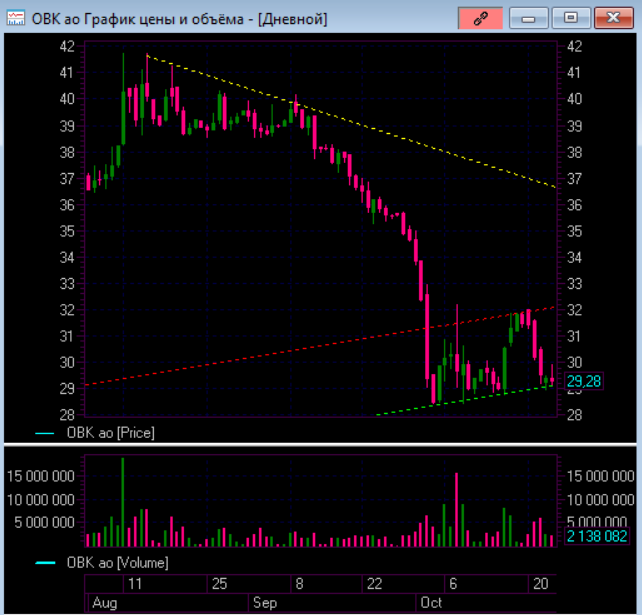Maximize the ОВК ао chart window
This screenshot has width=642, height=615.
[571, 18]
